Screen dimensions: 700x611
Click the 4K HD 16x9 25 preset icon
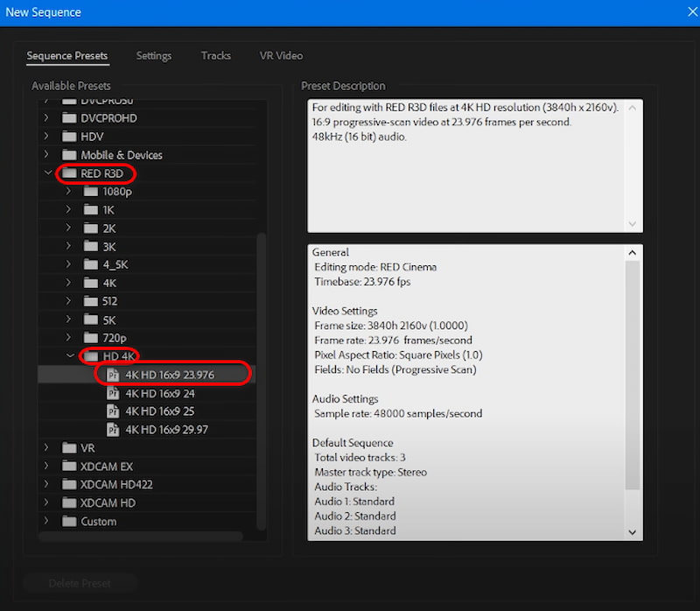pyautogui.click(x=113, y=411)
